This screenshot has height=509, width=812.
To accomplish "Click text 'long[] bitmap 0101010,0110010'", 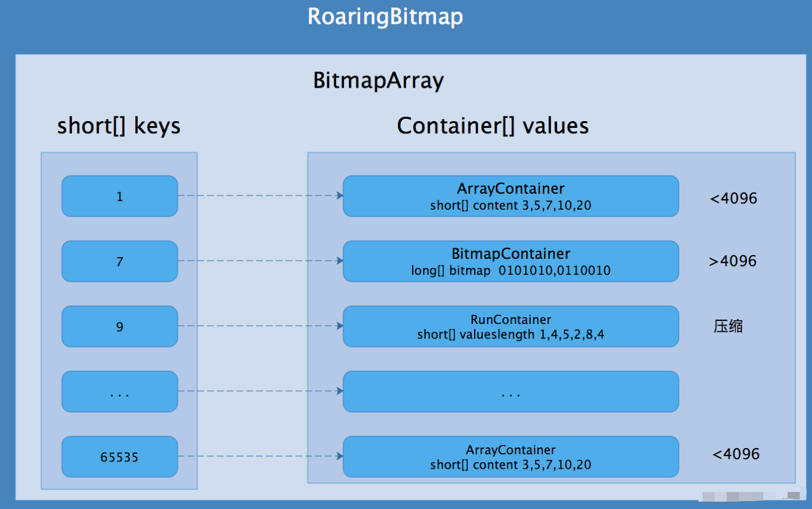I will point(511,270).
